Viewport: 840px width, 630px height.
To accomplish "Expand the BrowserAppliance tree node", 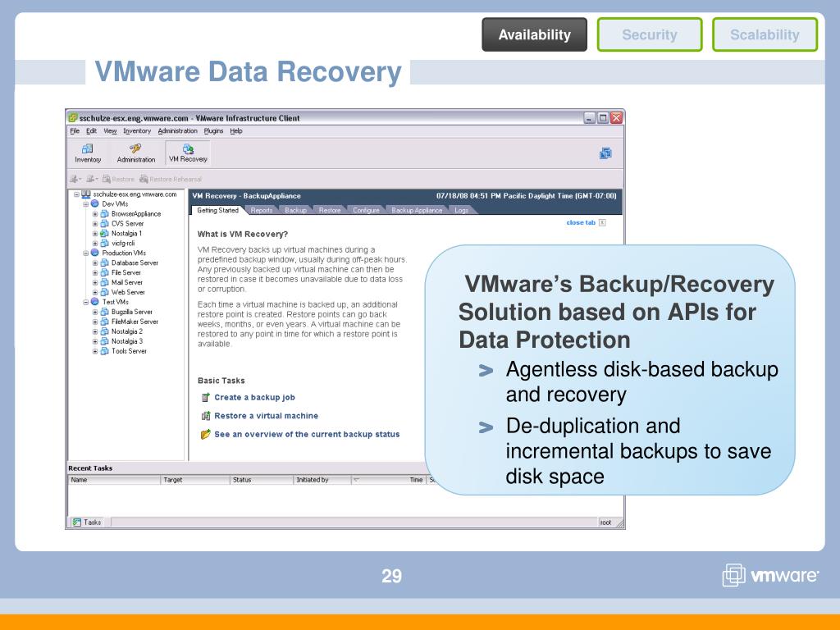I will (95, 214).
